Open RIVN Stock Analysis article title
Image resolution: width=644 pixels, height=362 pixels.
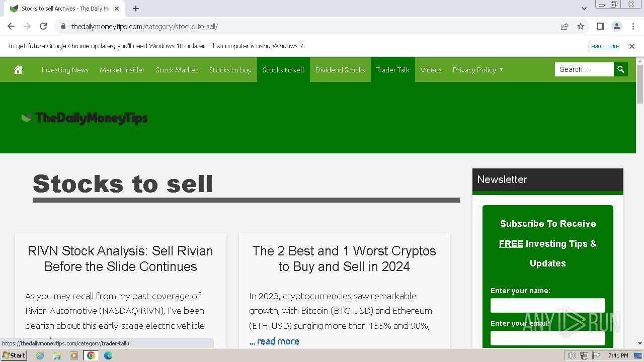tap(120, 258)
